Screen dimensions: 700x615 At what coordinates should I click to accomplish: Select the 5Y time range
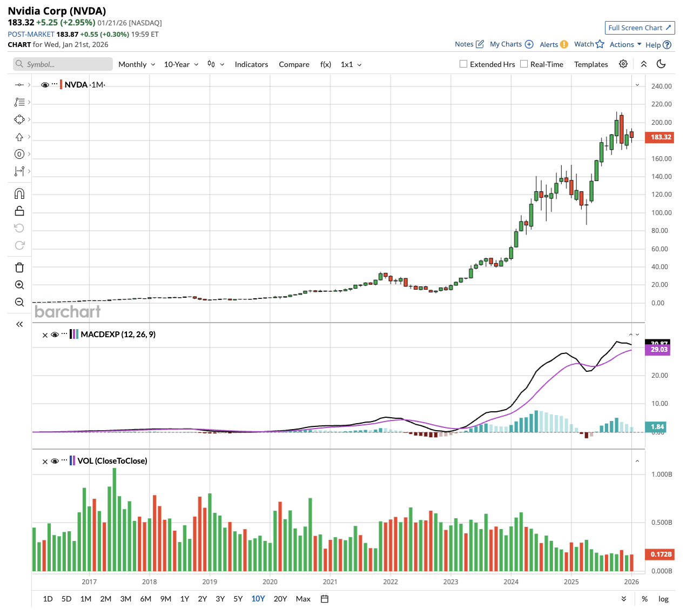(238, 599)
